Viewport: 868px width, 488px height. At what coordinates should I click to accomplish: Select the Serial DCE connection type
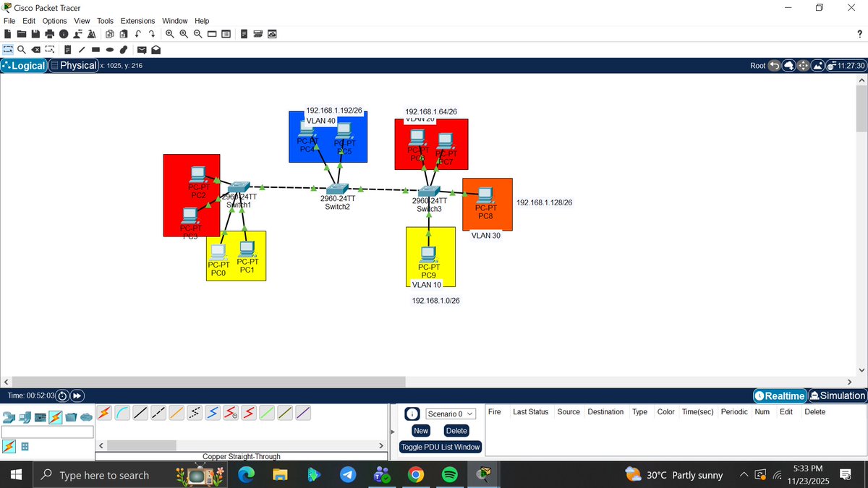(230, 413)
